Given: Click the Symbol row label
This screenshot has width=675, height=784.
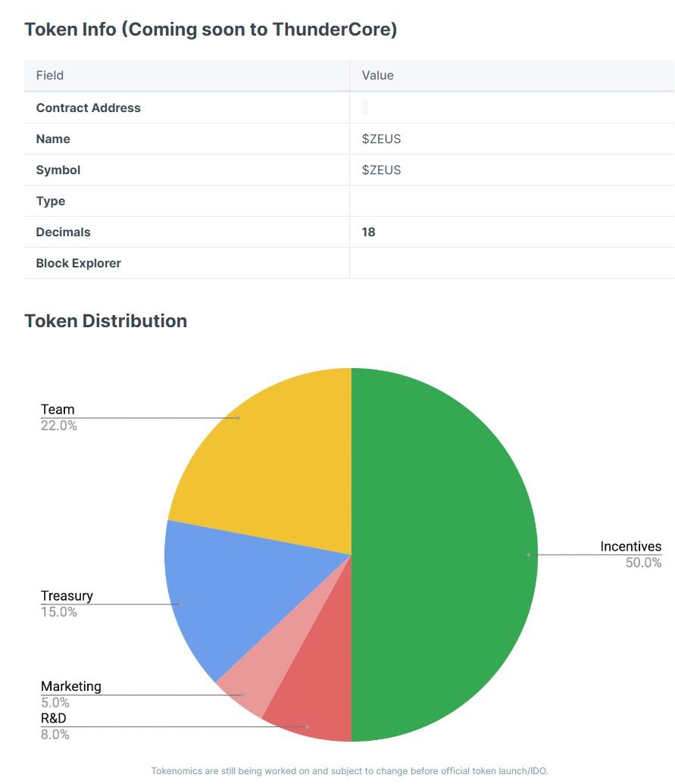Looking at the screenshot, I should pos(58,170).
